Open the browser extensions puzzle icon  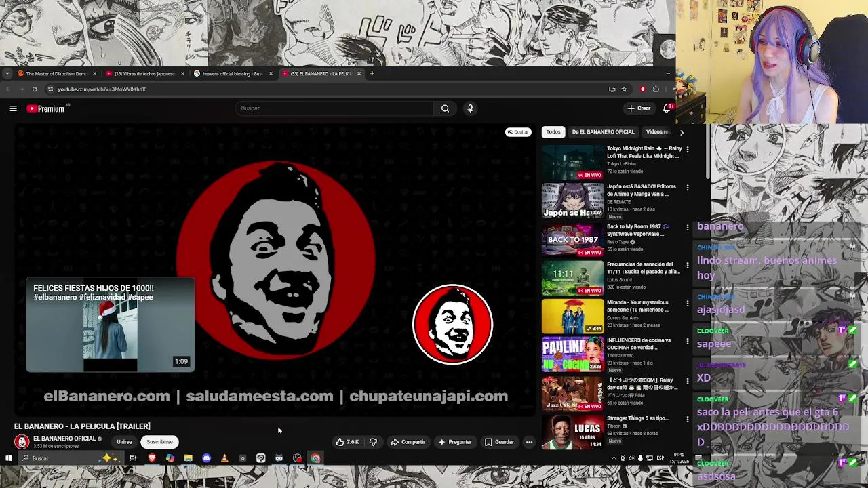coord(656,89)
